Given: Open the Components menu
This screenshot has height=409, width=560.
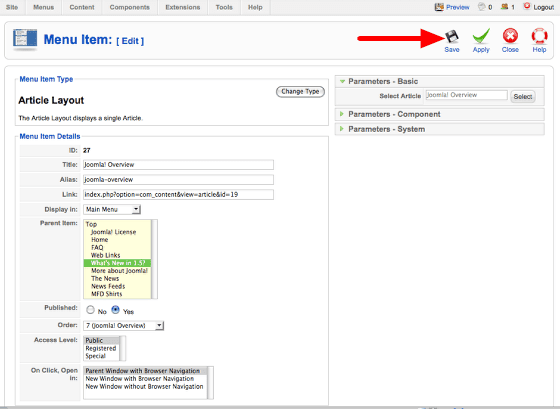Looking at the screenshot, I should click(130, 7).
